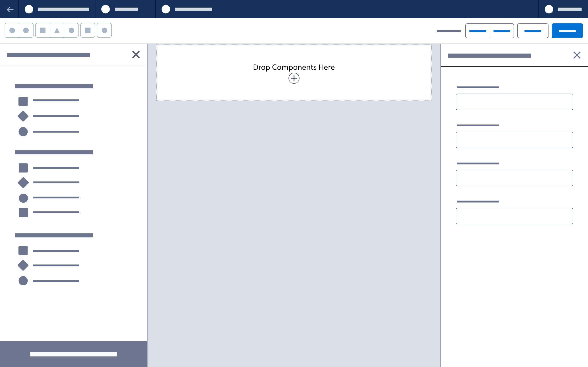Close the left components panel
This screenshot has height=367, width=588.
click(136, 55)
